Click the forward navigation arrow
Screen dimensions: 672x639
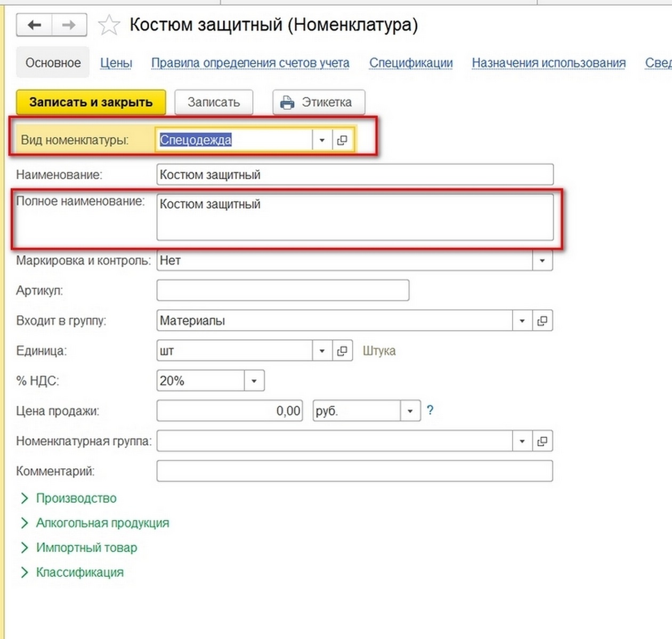point(69,25)
